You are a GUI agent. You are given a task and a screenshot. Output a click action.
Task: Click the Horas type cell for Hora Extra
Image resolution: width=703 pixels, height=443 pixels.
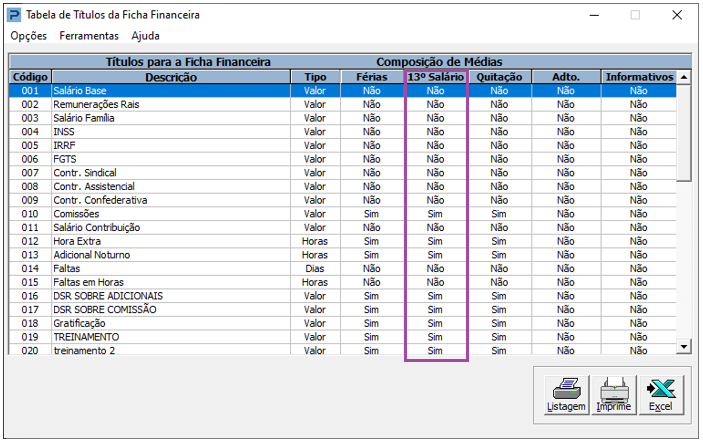pos(315,241)
